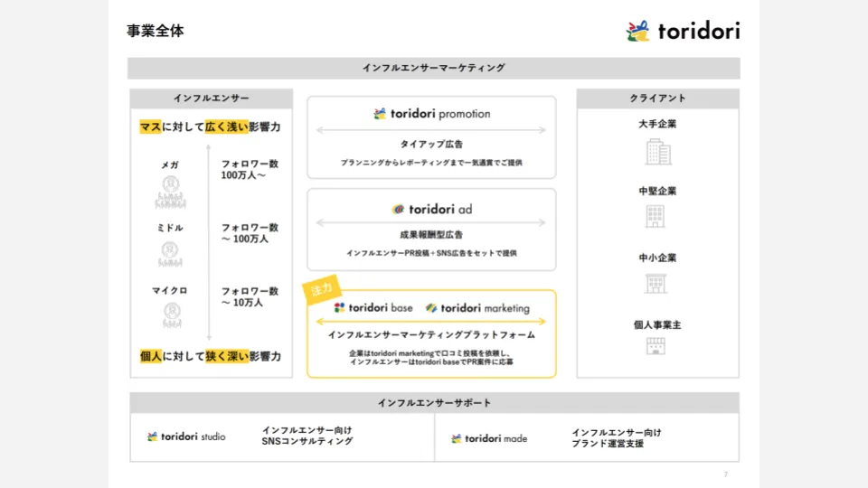
Task: Click the mega influencer people icon
Action: click(170, 190)
